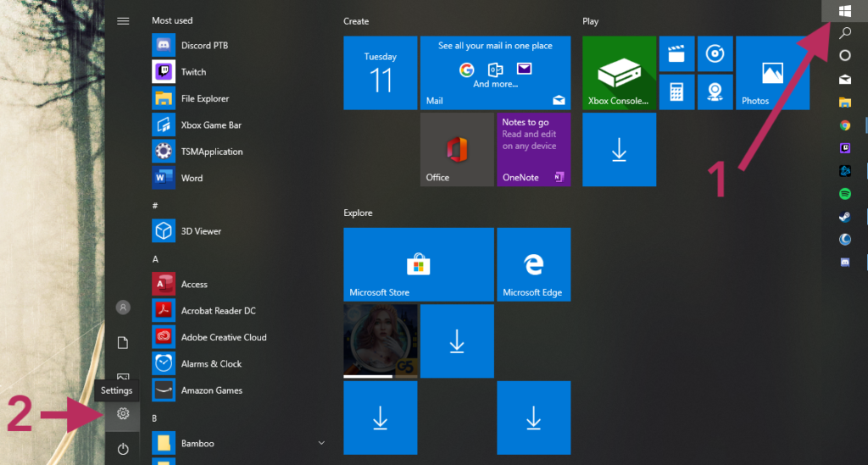Screen dimensions: 868x465
Task: Open the Groove Music tile
Action: pos(715,54)
